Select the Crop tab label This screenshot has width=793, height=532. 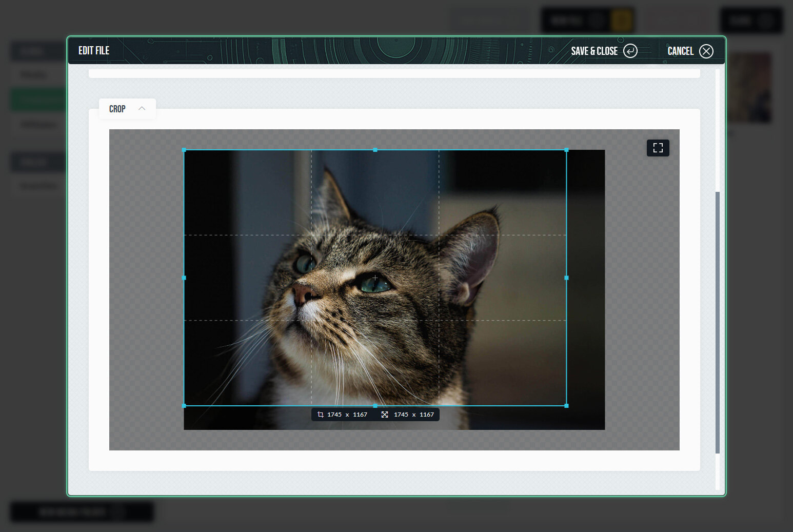coord(117,109)
